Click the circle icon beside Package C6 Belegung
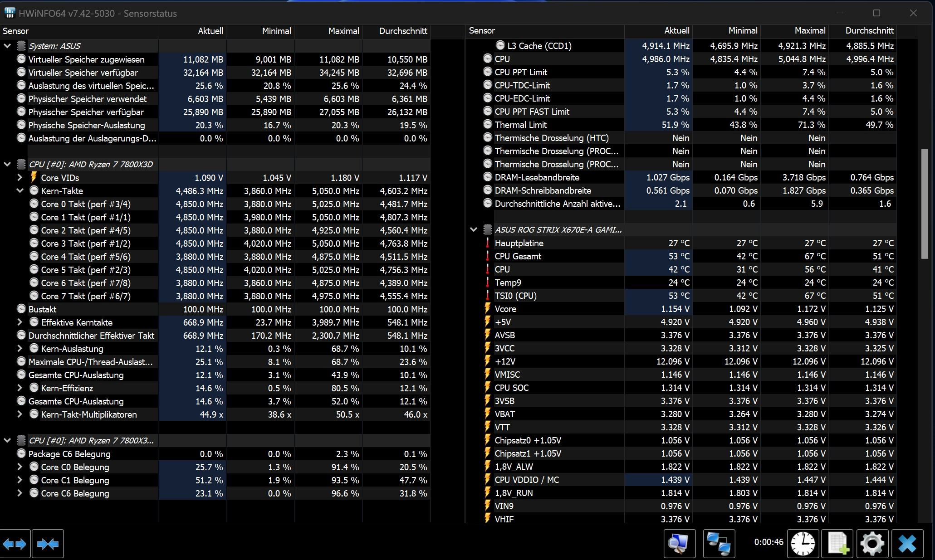 pyautogui.click(x=21, y=453)
